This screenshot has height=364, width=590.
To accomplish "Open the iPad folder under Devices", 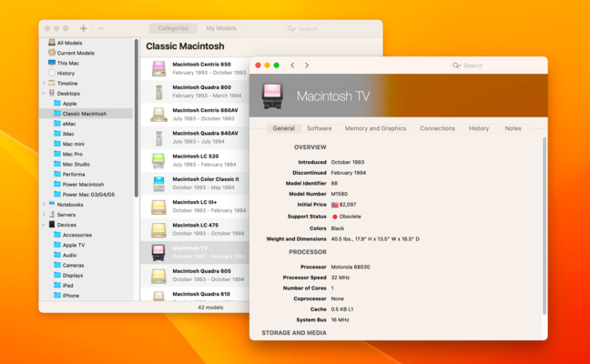I will click(x=63, y=286).
